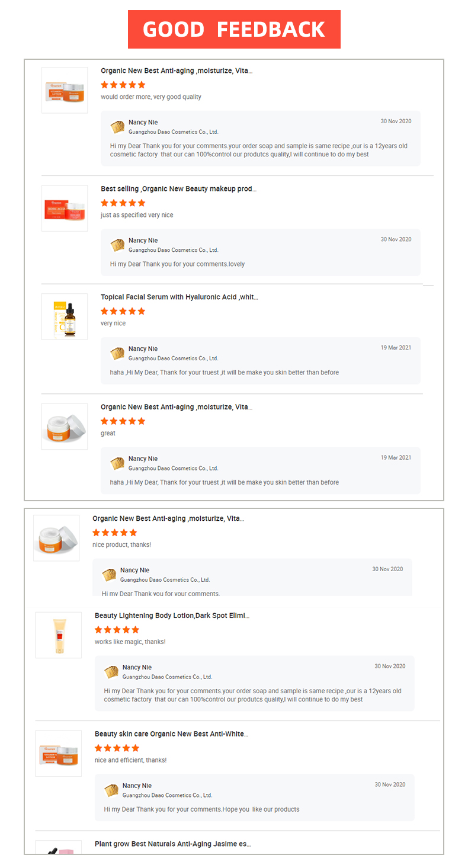Click Nancy Nie avatar under 'very nice' review
This screenshot has width=468, height=868.
[x=117, y=354]
